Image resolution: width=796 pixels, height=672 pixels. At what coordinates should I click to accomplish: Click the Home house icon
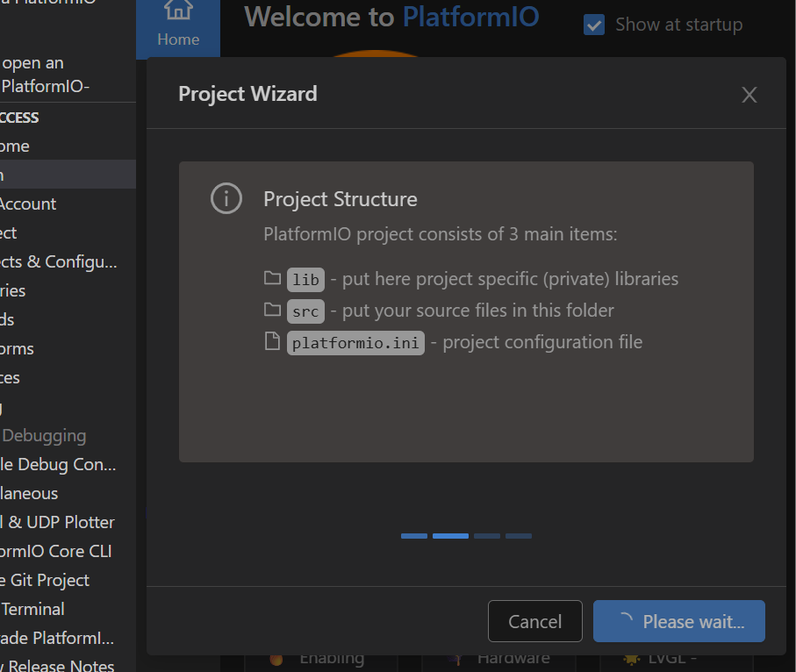pyautogui.click(x=178, y=9)
